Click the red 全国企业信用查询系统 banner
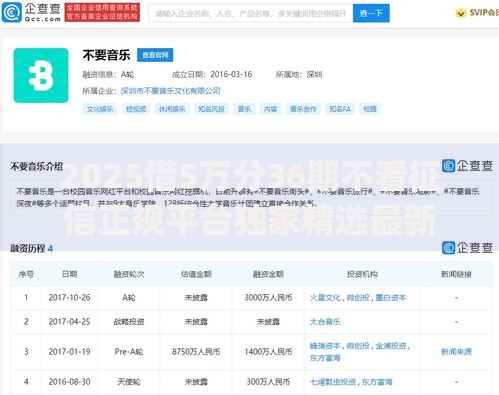This screenshot has width=499, height=395. [102, 12]
